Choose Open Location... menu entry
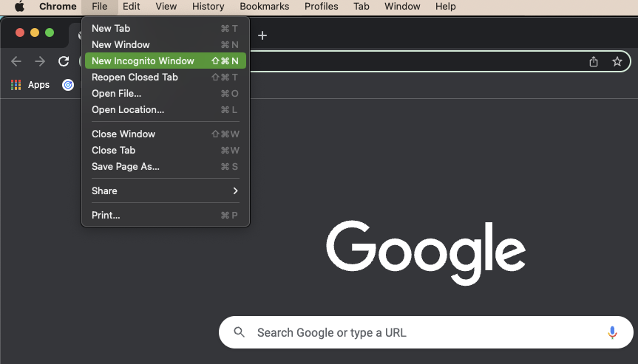This screenshot has width=638, height=364. tap(165, 110)
